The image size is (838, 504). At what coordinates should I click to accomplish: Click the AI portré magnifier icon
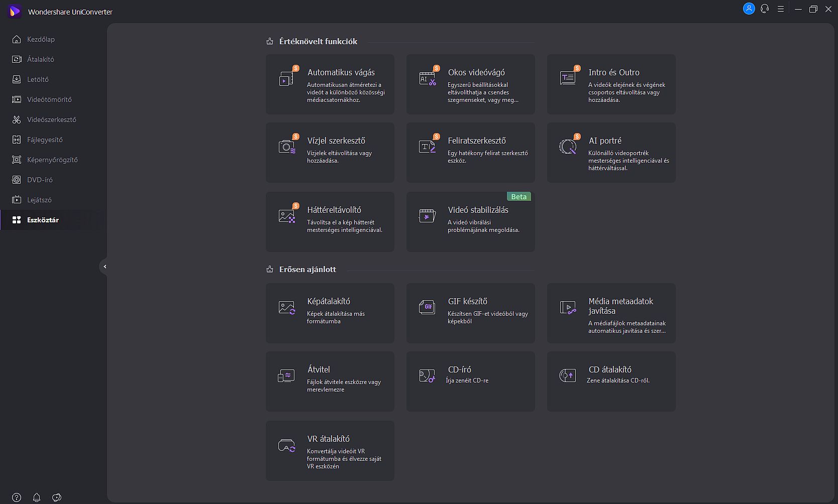tap(568, 147)
